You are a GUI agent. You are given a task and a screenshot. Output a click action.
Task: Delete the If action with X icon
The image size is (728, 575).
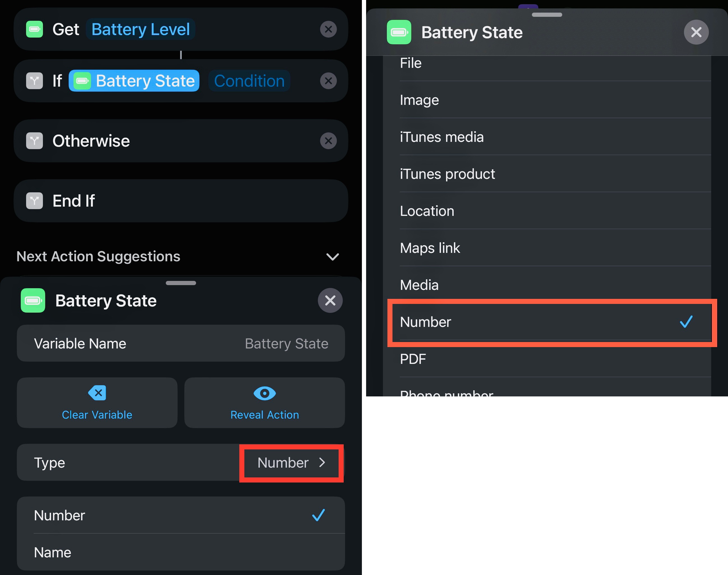coord(328,81)
